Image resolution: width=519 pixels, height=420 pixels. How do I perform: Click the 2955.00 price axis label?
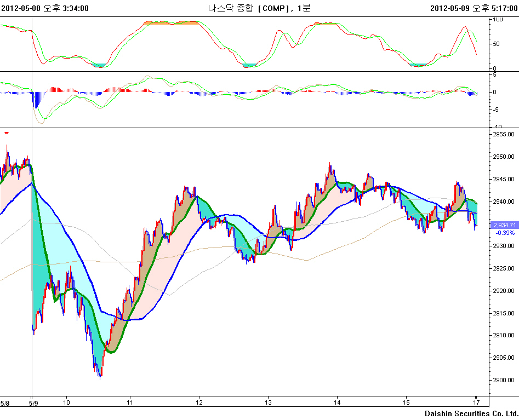pyautogui.click(x=504, y=134)
